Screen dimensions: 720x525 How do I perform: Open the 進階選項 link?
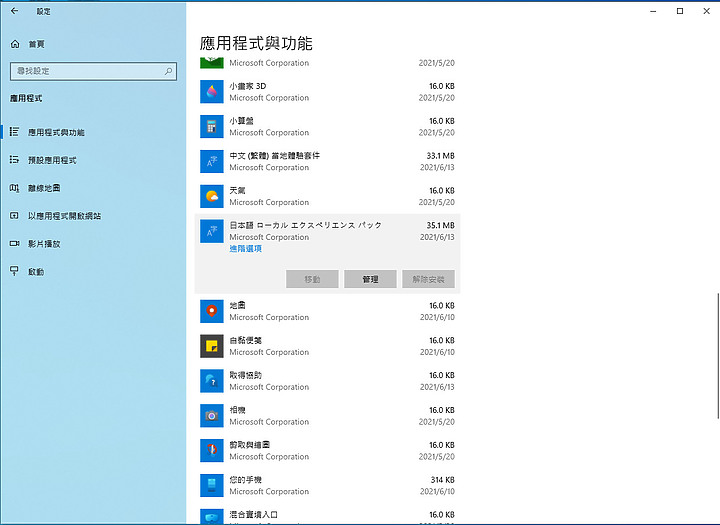[246, 248]
